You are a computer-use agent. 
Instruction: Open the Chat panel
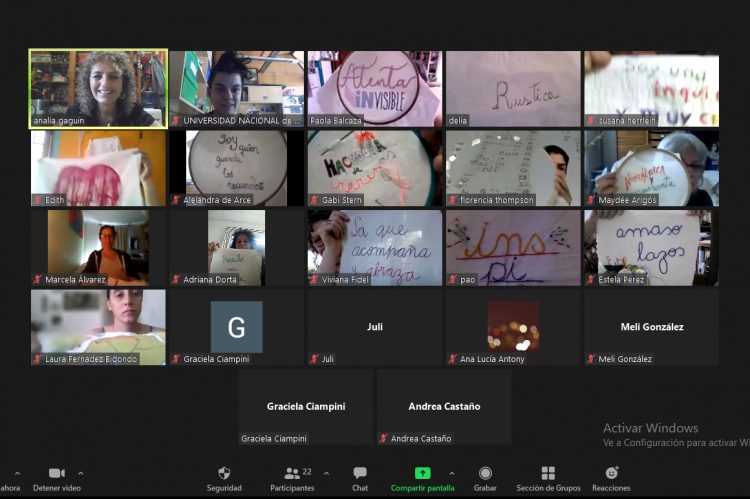point(360,473)
